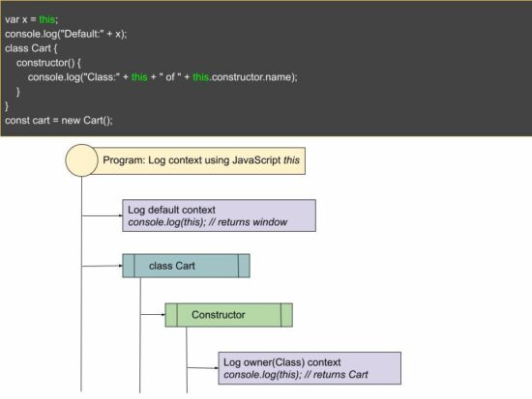This screenshot has height=399, width=532.
Task: Click the 'class Cart {' code line
Action: pyautogui.click(x=31, y=48)
